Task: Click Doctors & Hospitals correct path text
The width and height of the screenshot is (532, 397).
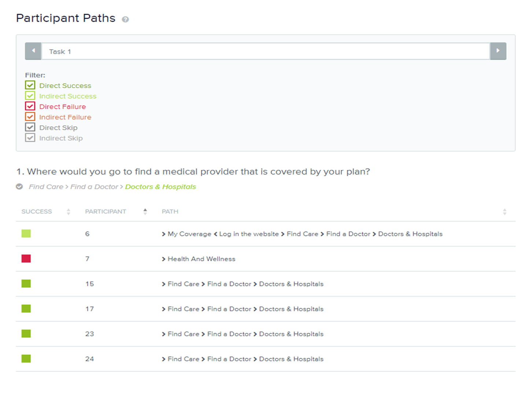Action: point(160,187)
